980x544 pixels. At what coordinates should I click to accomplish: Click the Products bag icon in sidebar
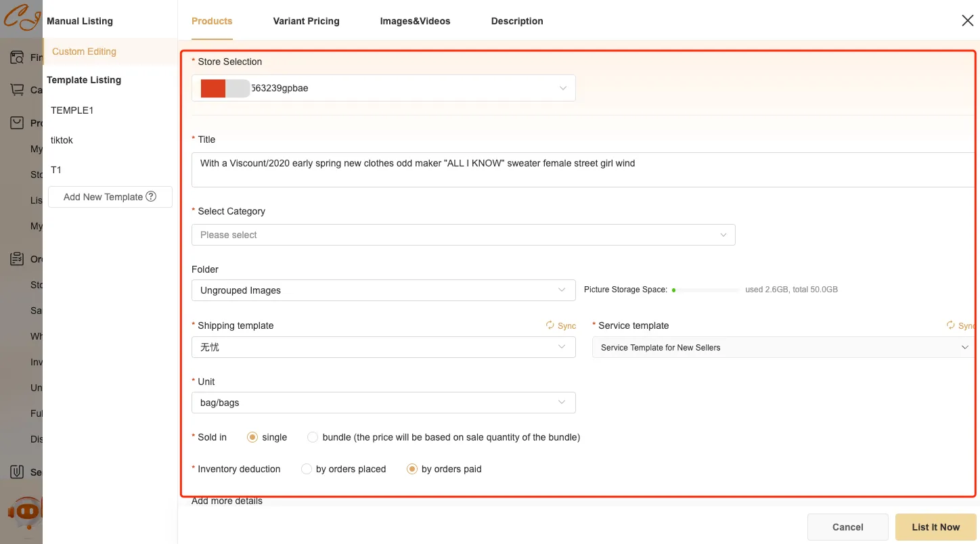click(17, 122)
